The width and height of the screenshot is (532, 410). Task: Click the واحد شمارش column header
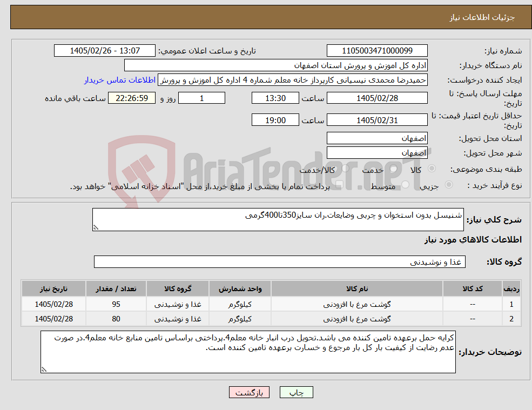[x=240, y=288]
